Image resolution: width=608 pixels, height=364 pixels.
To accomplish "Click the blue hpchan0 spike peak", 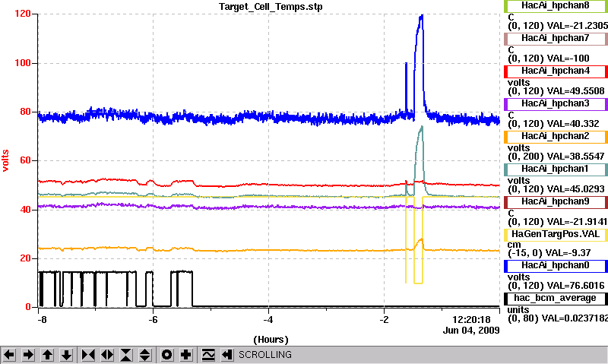I will coord(422,16).
